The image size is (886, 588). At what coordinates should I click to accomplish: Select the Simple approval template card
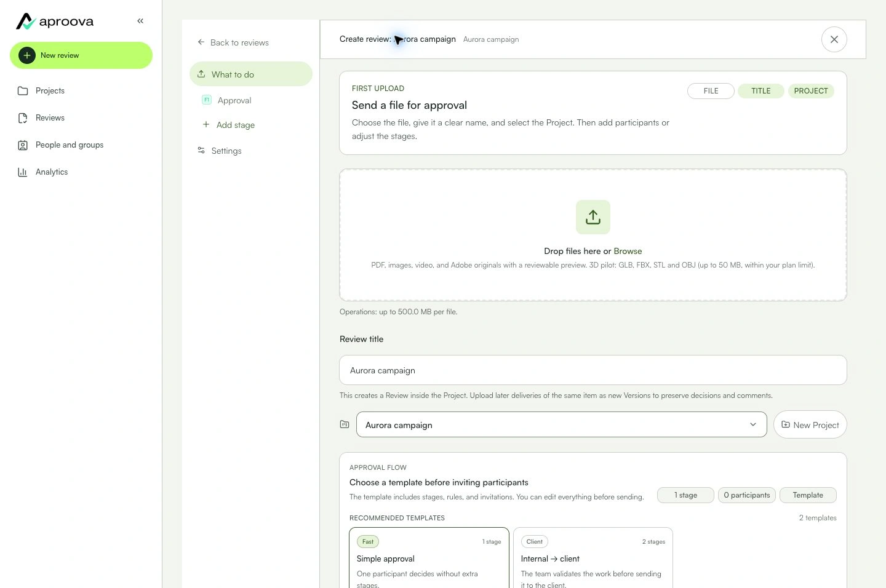pos(429,558)
